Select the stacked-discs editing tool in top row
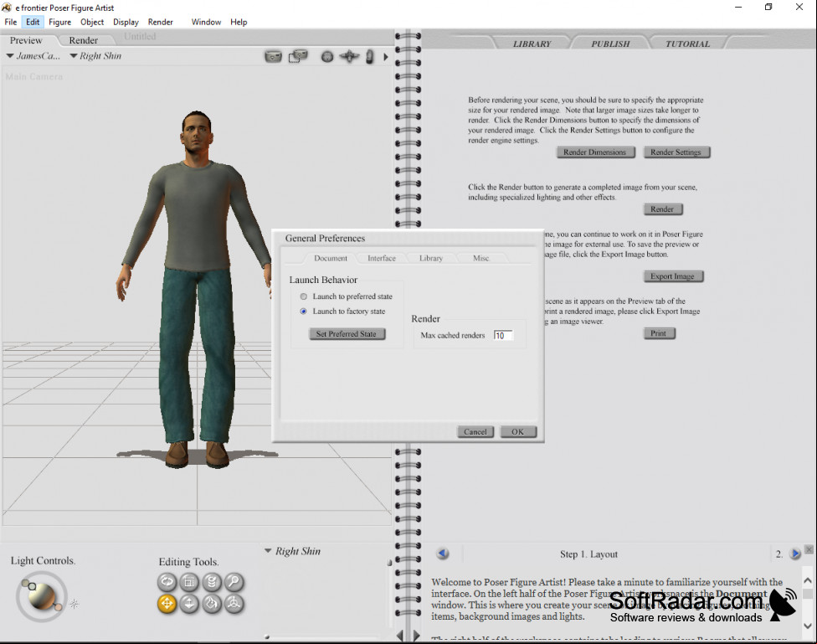The width and height of the screenshot is (817, 644). click(212, 581)
